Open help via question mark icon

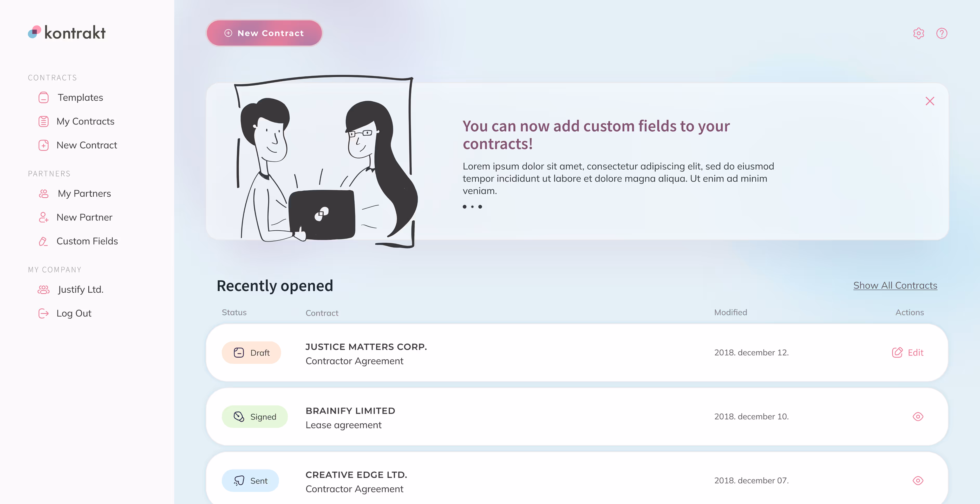942,34
